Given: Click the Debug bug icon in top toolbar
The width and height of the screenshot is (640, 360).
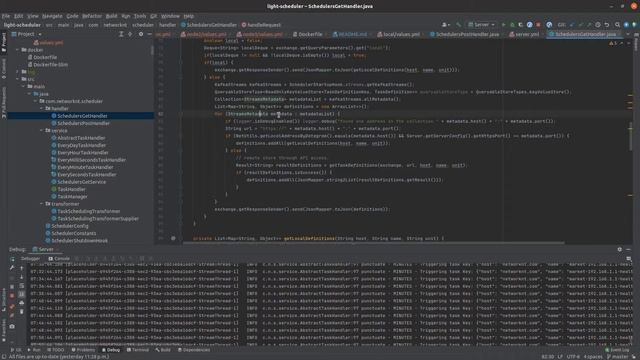Looking at the screenshot, I should tap(512, 25).
